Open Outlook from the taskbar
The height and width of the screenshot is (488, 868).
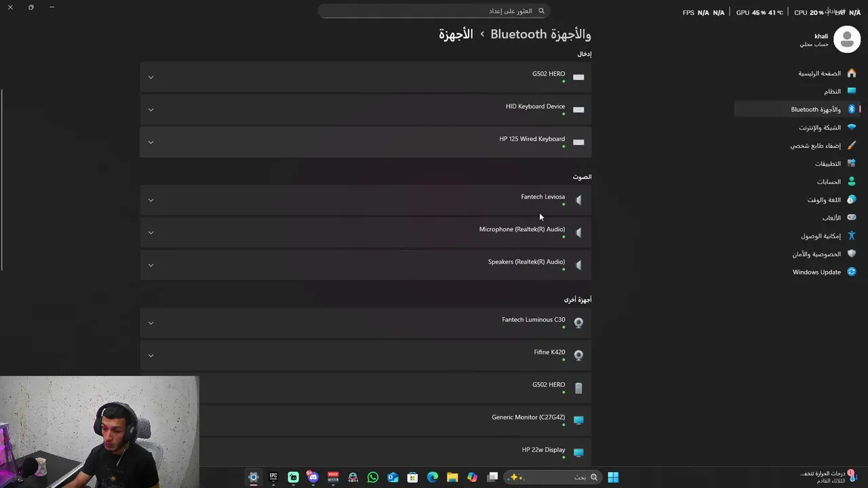(x=393, y=477)
